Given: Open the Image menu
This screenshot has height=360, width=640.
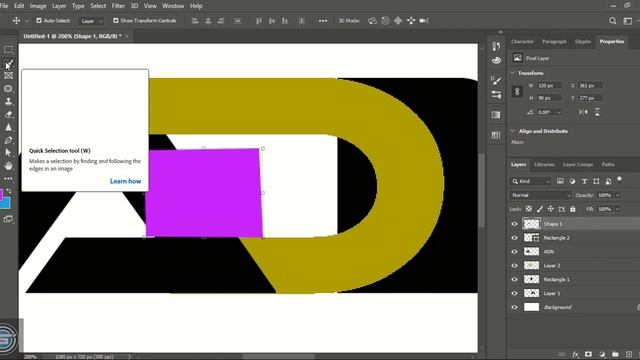Looking at the screenshot, I should 38,6.
